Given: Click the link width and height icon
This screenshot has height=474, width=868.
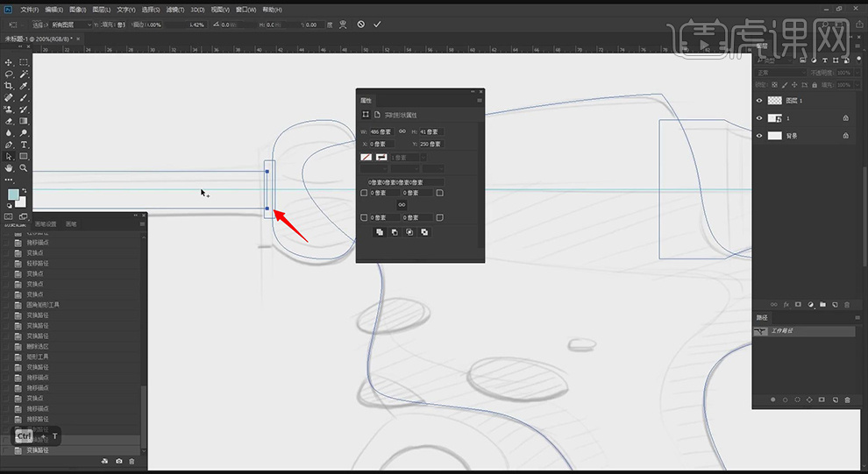Looking at the screenshot, I should pos(402,131).
